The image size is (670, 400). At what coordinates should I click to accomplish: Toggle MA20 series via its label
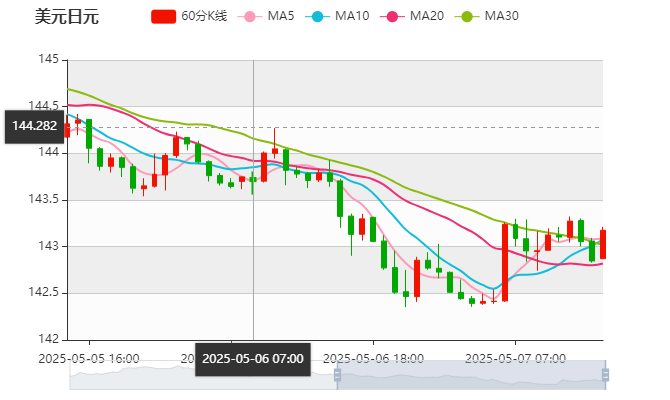point(426,17)
